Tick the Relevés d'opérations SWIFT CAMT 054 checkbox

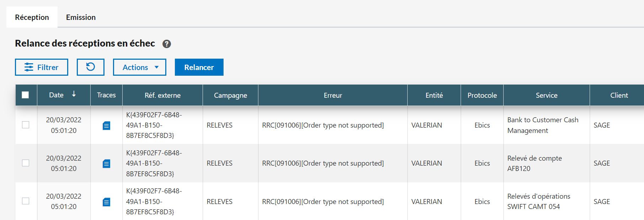click(x=26, y=201)
